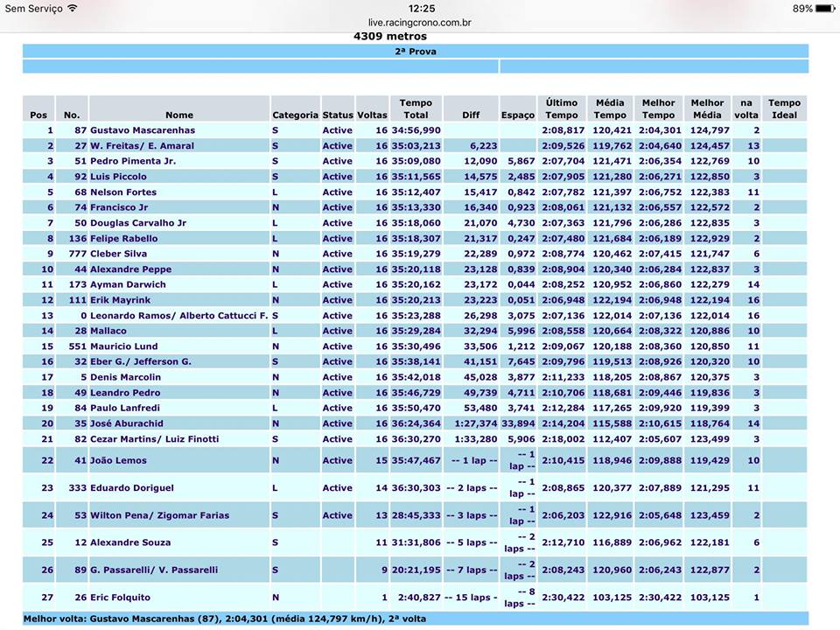Open Pedro Pimenta Jr. driver entry

pyautogui.click(x=133, y=161)
